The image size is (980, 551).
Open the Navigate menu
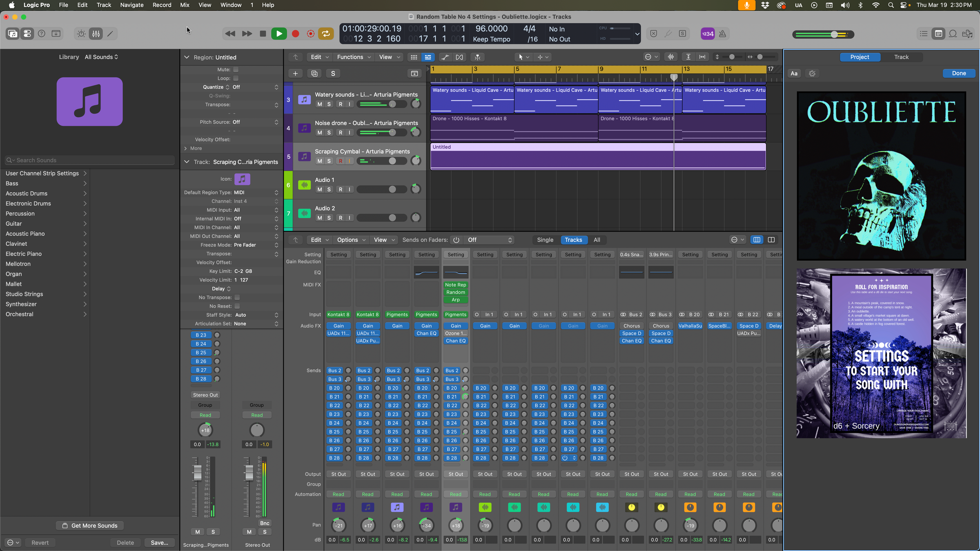pyautogui.click(x=132, y=5)
